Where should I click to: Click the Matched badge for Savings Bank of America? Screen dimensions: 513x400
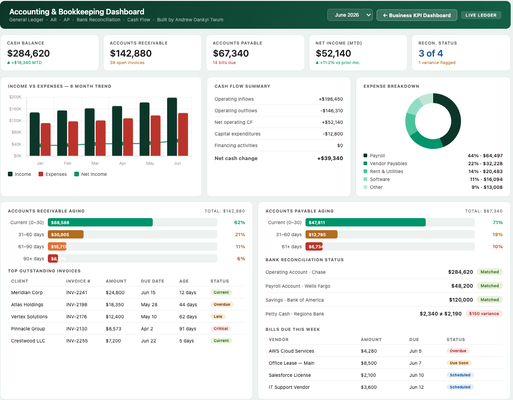489,300
